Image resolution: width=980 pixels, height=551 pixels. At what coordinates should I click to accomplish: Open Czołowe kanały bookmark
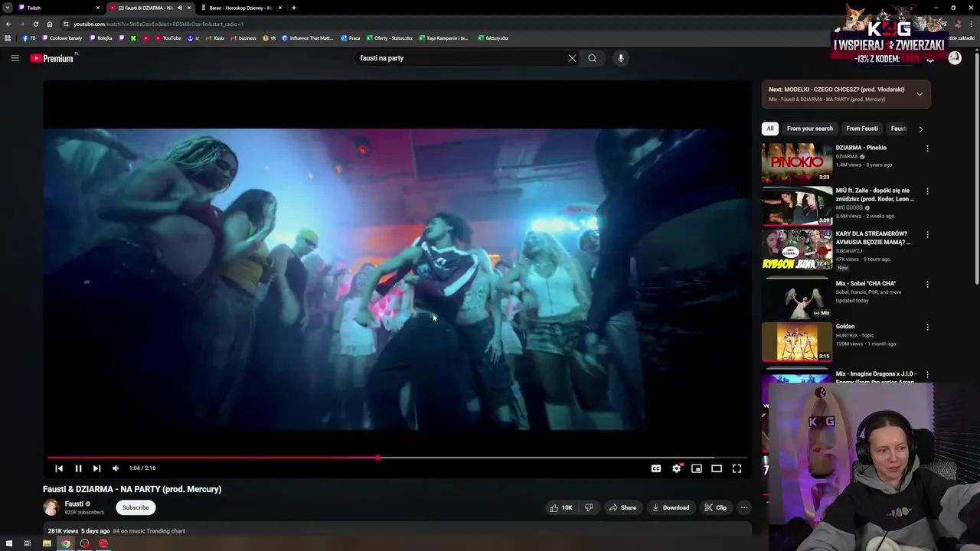point(63,37)
